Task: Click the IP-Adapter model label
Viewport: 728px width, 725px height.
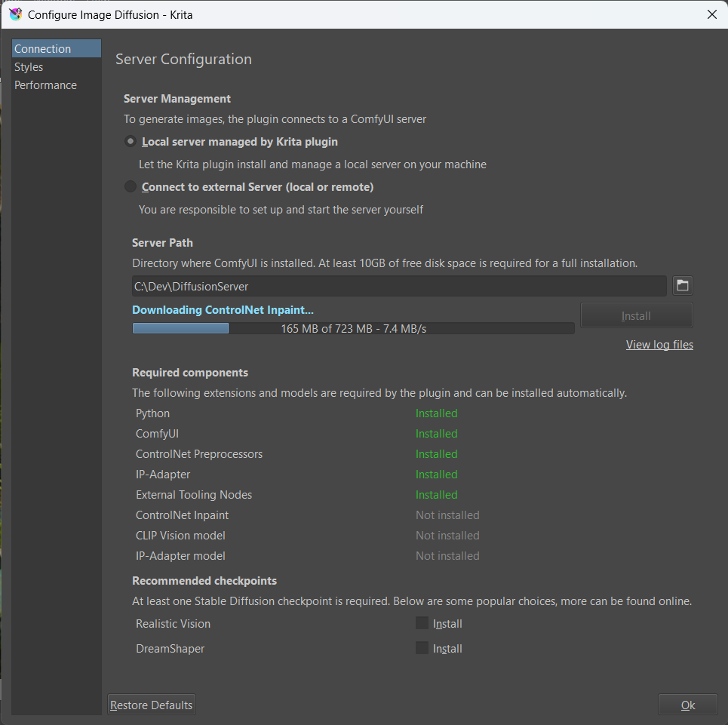Action: coord(180,555)
